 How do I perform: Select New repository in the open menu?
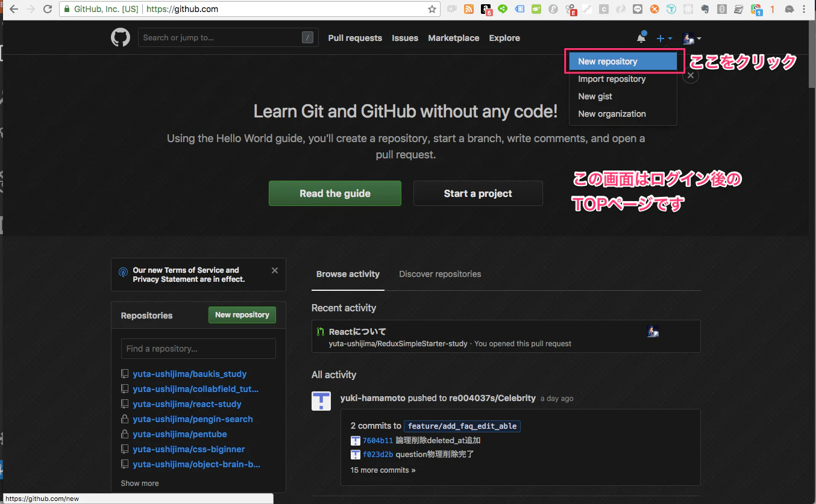(608, 61)
